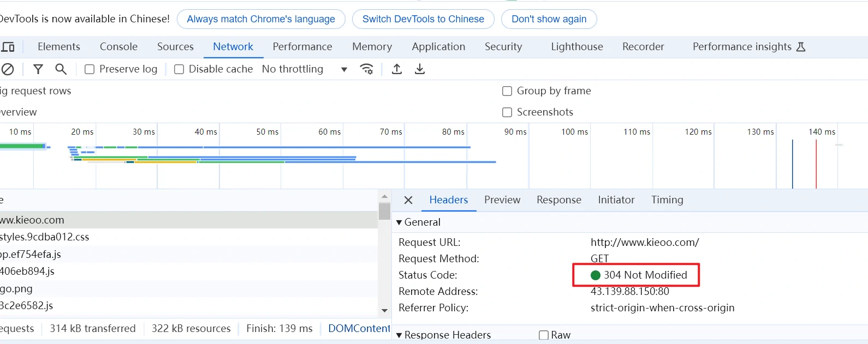
Task: Select styles.9cdba012.css request row
Action: [x=45, y=237]
